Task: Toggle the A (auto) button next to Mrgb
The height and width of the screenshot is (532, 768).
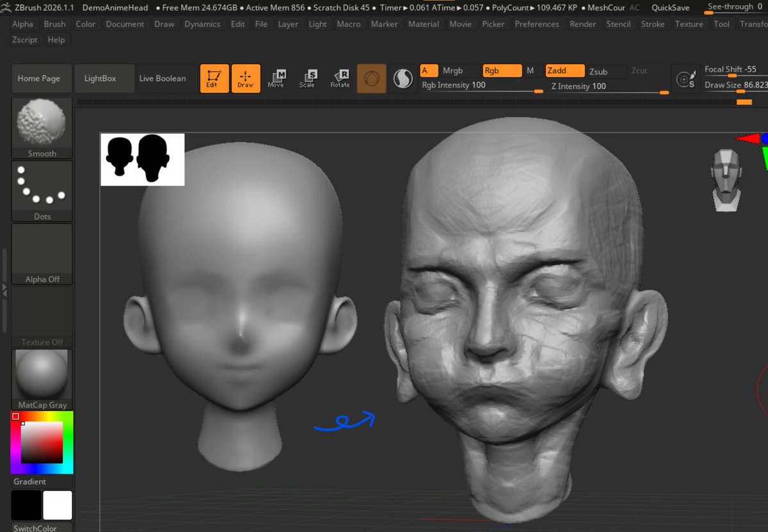Action: pos(429,71)
